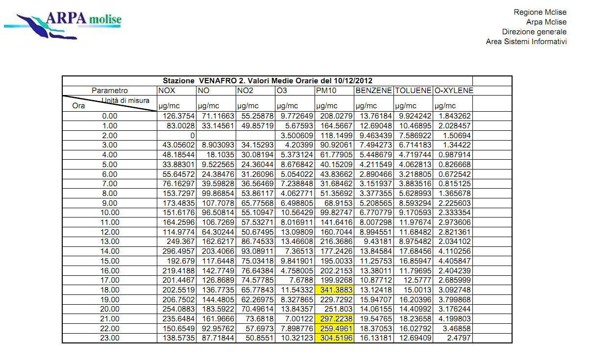Click the 'Parametro' header cell

110,91
